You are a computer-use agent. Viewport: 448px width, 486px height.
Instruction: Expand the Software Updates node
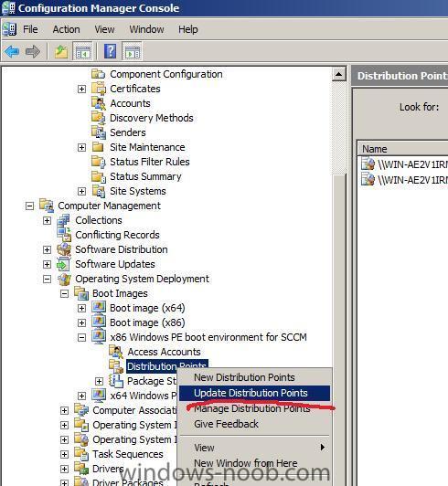(47, 264)
